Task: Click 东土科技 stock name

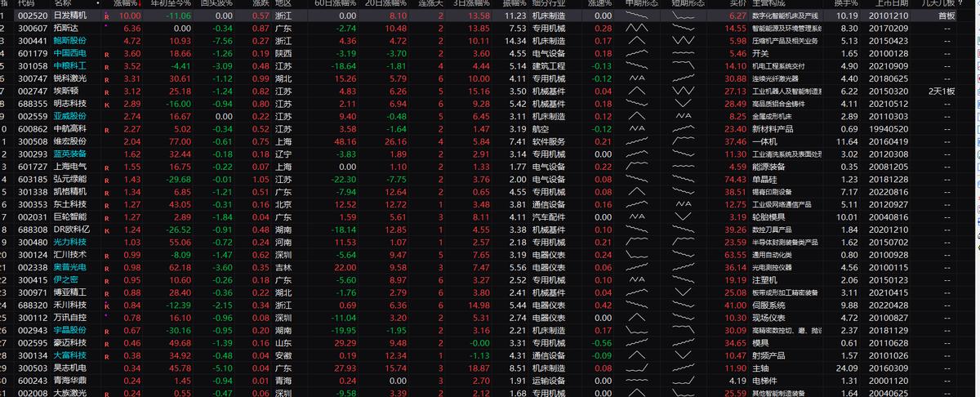Action: point(71,204)
